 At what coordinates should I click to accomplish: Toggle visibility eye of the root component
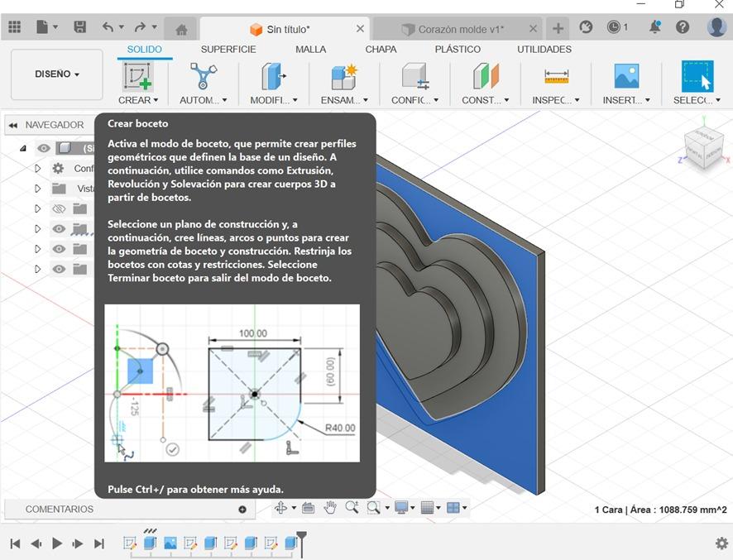click(44, 148)
